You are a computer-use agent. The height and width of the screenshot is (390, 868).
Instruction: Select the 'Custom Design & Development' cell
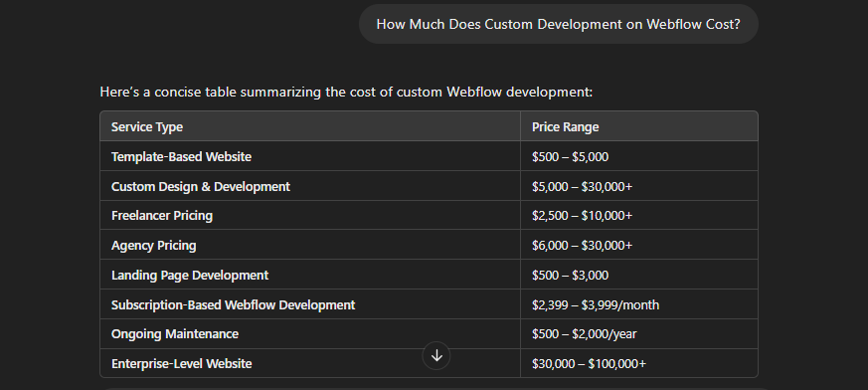coord(310,186)
